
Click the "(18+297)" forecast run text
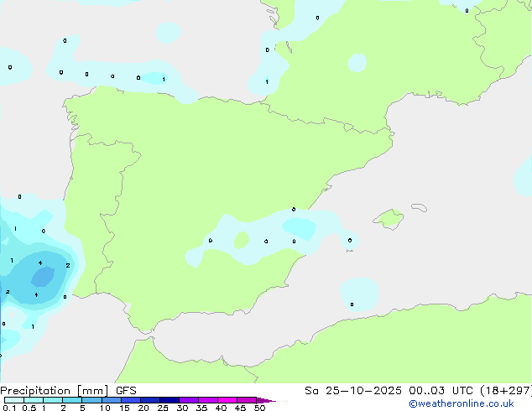[x=506, y=391]
